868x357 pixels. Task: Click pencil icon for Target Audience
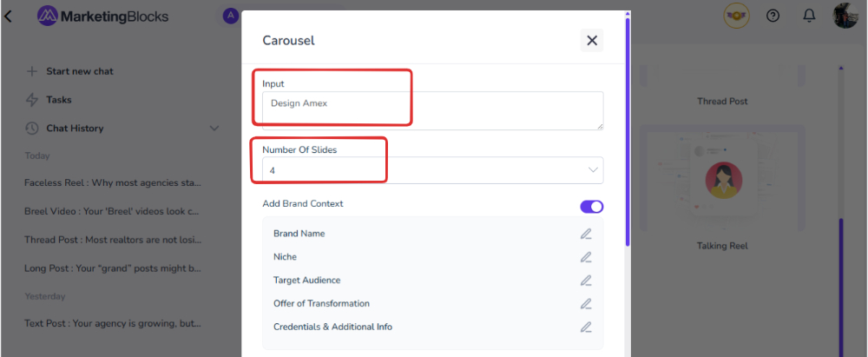click(586, 281)
